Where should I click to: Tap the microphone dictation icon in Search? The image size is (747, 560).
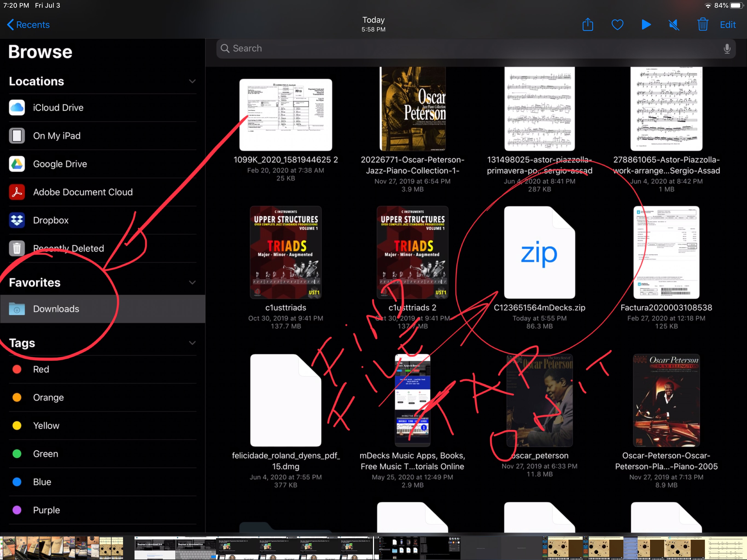click(x=727, y=49)
